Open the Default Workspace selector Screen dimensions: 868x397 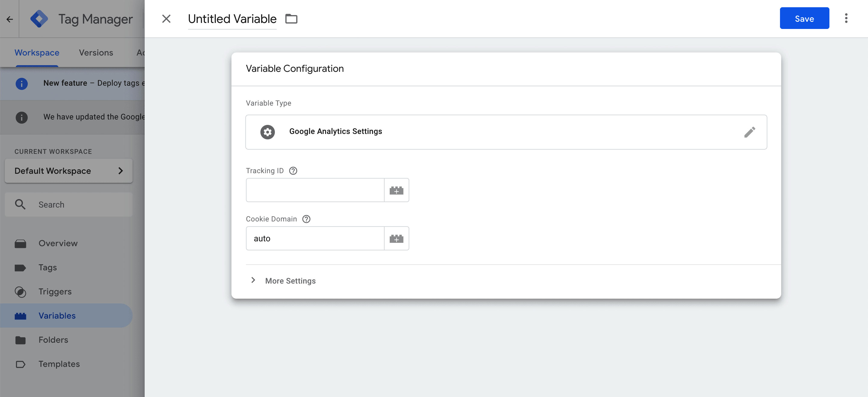point(69,171)
